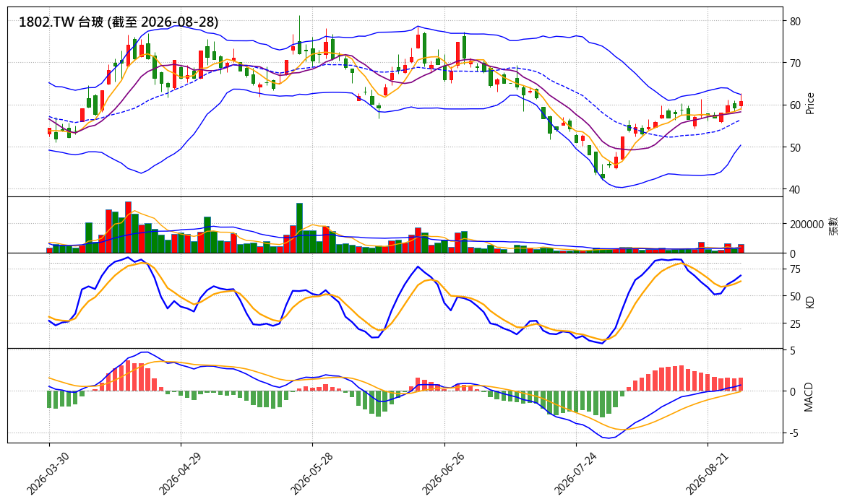Click the 2026-03-30 date label

click(x=48, y=474)
